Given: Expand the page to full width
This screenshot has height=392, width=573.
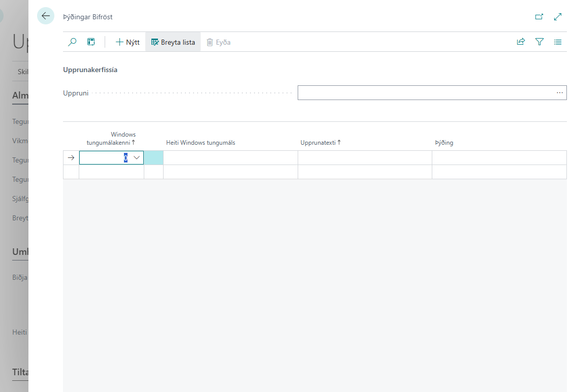Looking at the screenshot, I should click(558, 17).
